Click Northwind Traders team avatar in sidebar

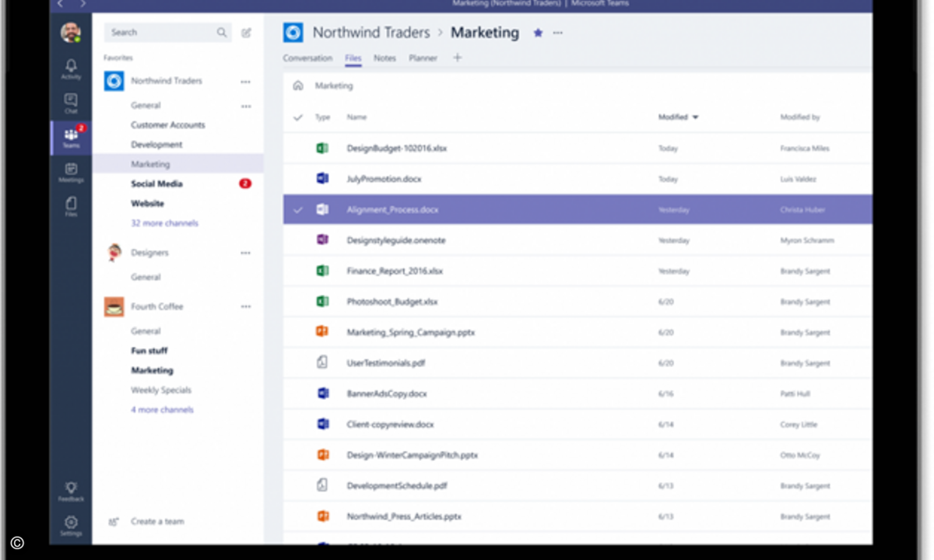[114, 81]
